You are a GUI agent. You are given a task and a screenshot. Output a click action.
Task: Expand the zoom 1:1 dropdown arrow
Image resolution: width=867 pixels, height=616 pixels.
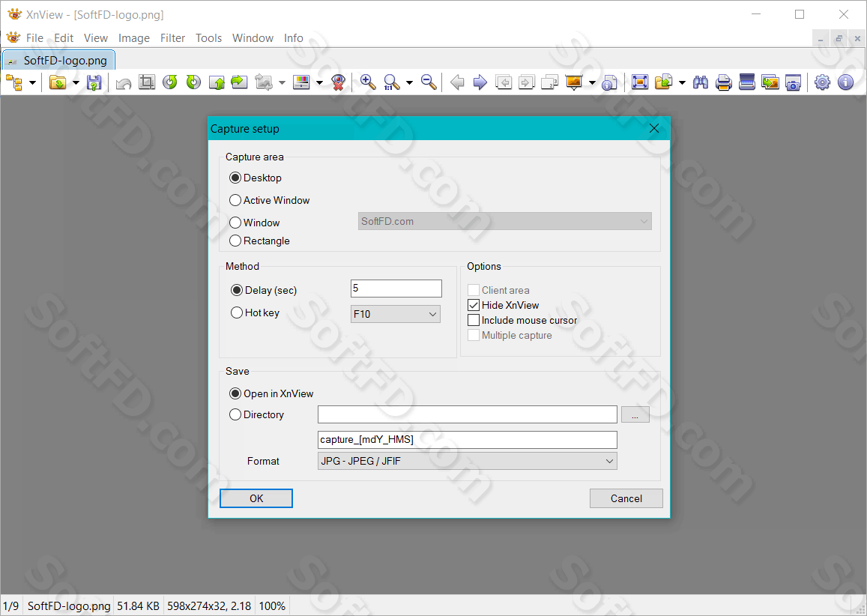click(409, 83)
